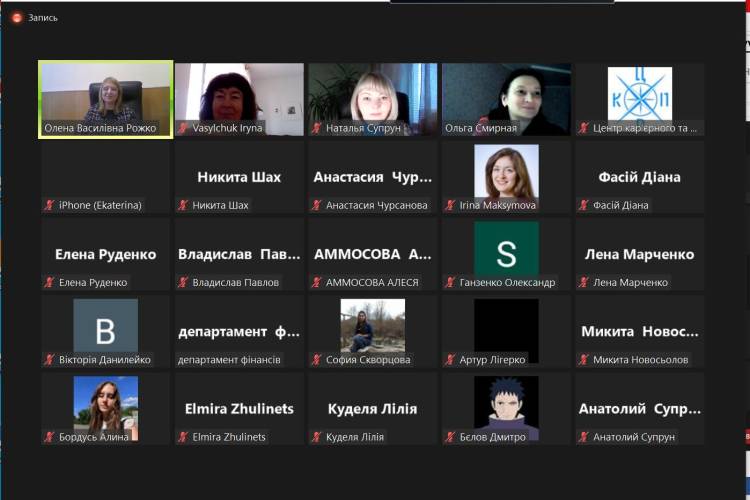Select the highlighted Олена Василівна Рожко video tile
Image resolution: width=750 pixels, height=500 pixels.
[x=104, y=98]
